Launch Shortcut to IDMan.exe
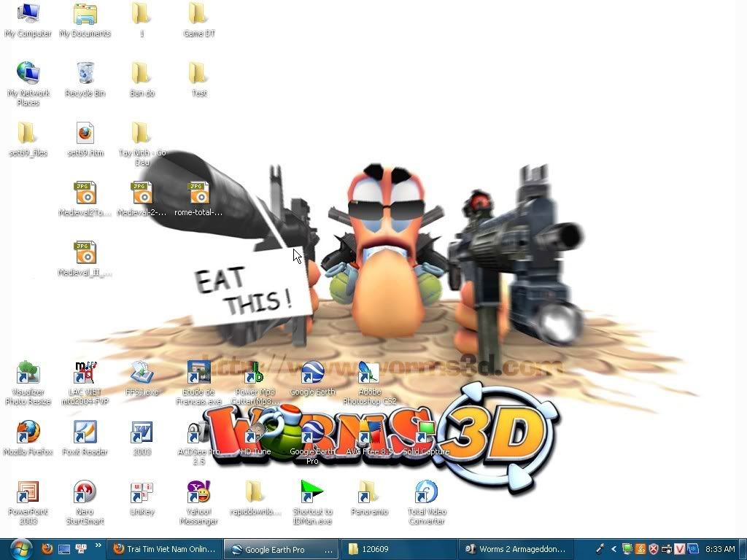Screen dimensions: 747x560 click(312, 503)
